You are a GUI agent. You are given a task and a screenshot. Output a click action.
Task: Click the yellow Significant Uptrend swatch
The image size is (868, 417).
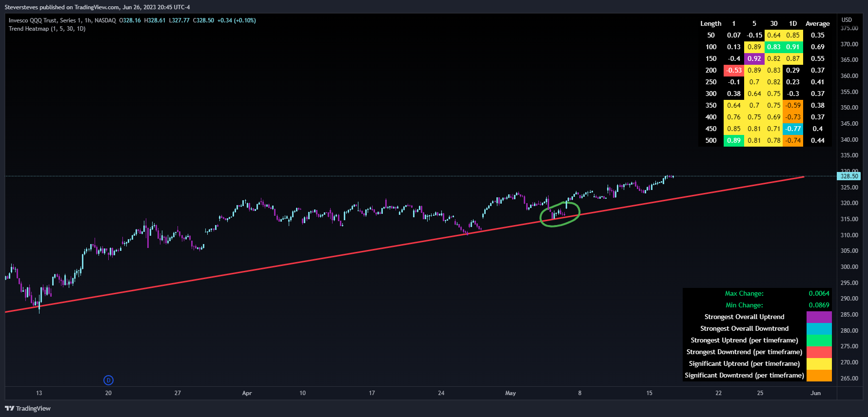819,364
